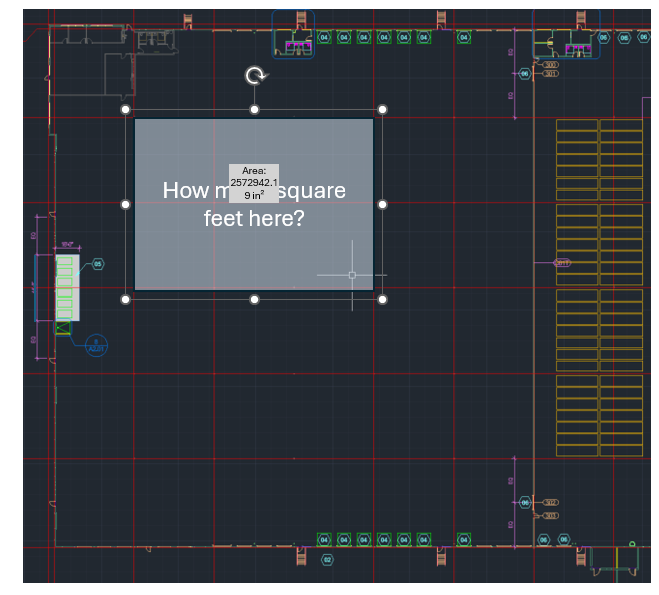This screenshot has width=659, height=595.
Task: Select the door tag labeled 300
Action: coord(550,65)
